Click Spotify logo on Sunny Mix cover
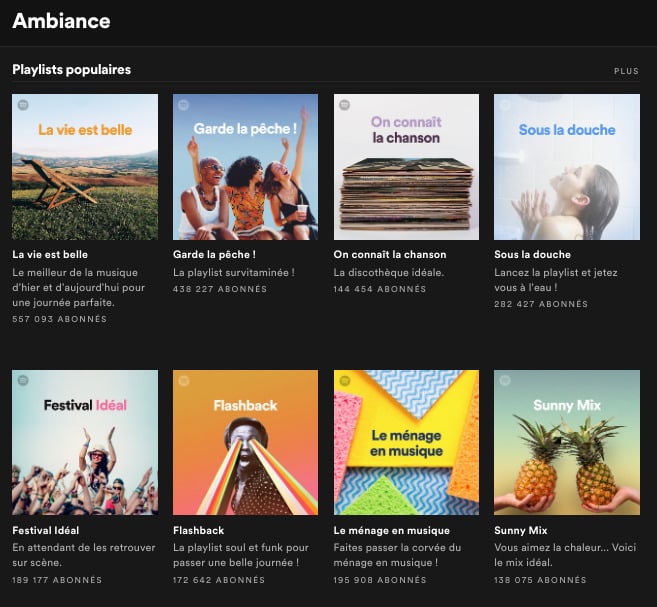657x607 pixels. (505, 380)
